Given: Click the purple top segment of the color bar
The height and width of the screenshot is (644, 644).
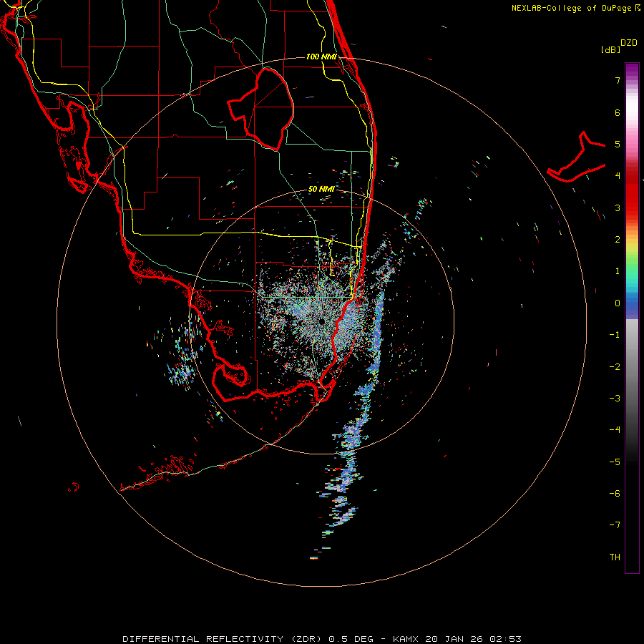Looking at the screenshot, I should point(632,70).
